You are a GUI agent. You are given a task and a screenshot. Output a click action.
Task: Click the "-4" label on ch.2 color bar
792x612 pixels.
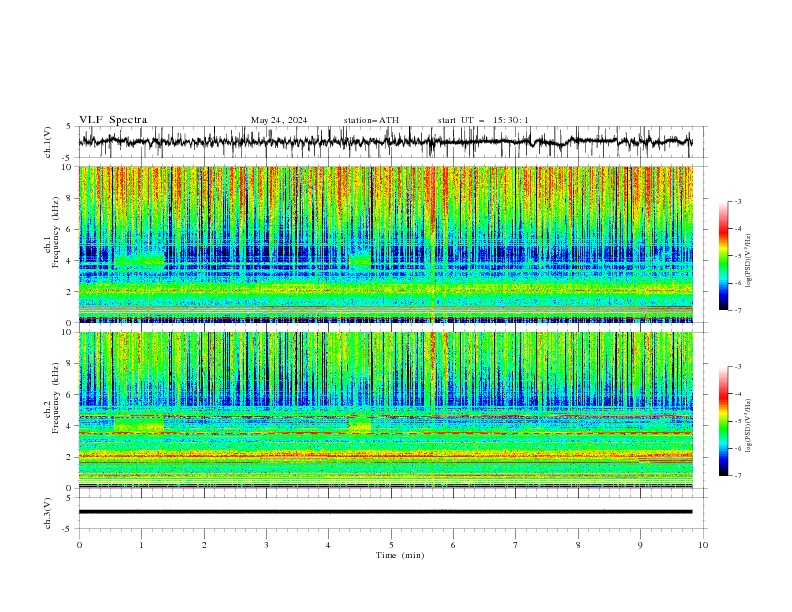pos(737,394)
